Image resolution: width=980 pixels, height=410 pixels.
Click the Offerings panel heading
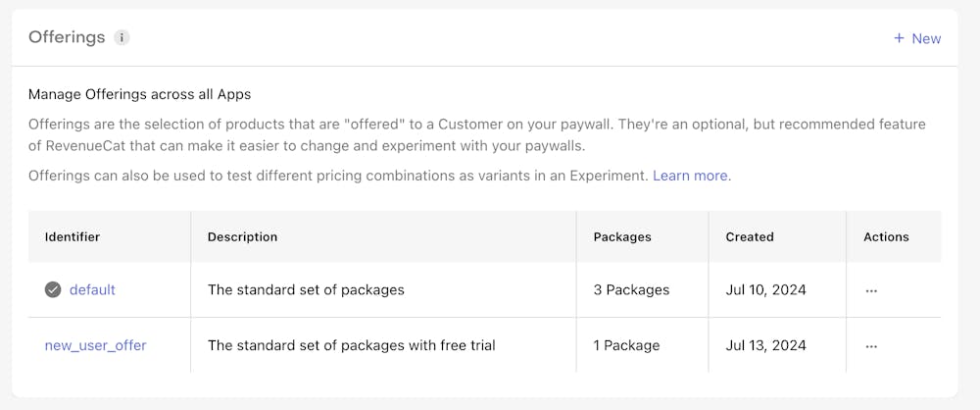point(67,37)
